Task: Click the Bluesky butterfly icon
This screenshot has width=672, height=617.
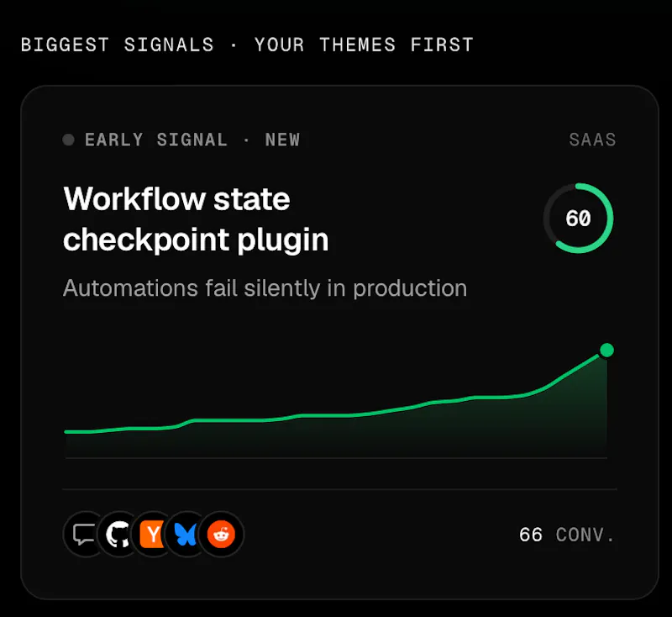Action: pyautogui.click(x=186, y=535)
